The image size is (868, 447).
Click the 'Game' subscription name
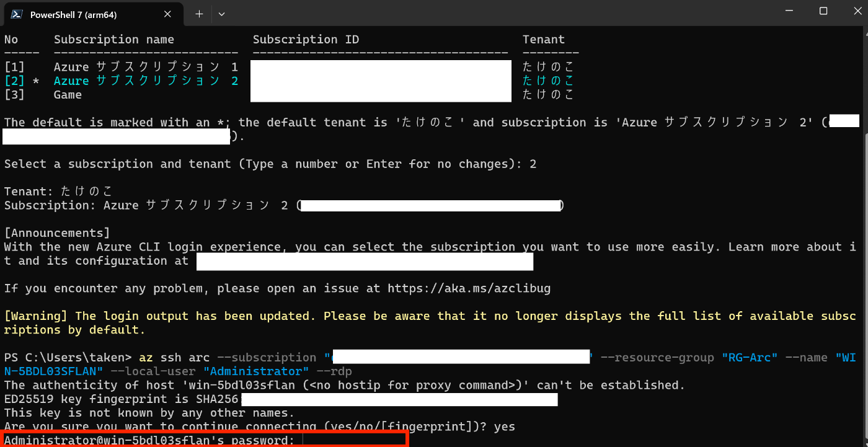[68, 95]
